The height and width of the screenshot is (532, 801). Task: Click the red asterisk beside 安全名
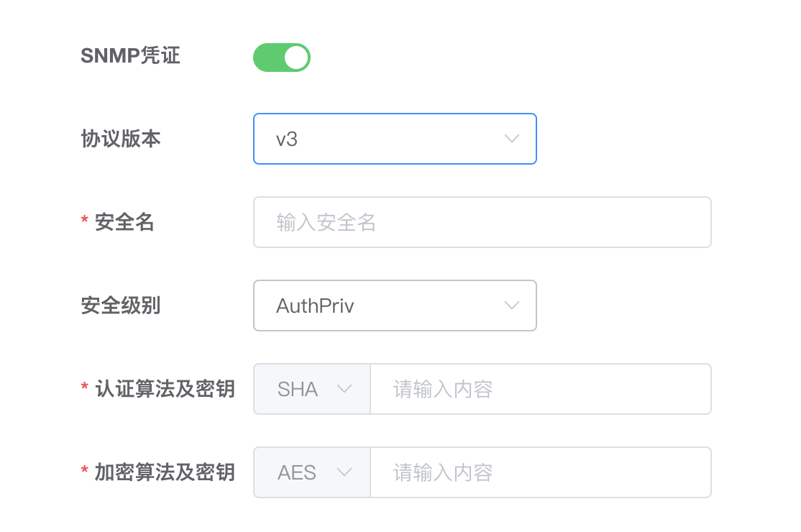(x=84, y=219)
